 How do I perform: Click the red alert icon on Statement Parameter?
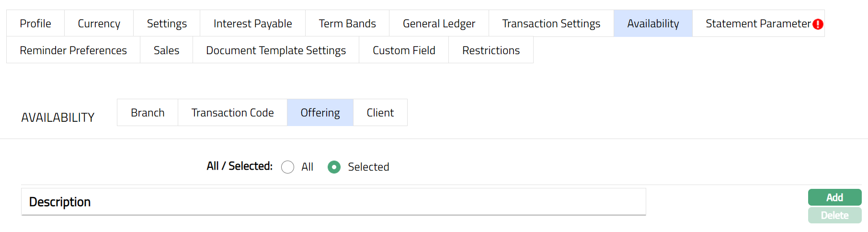(818, 24)
